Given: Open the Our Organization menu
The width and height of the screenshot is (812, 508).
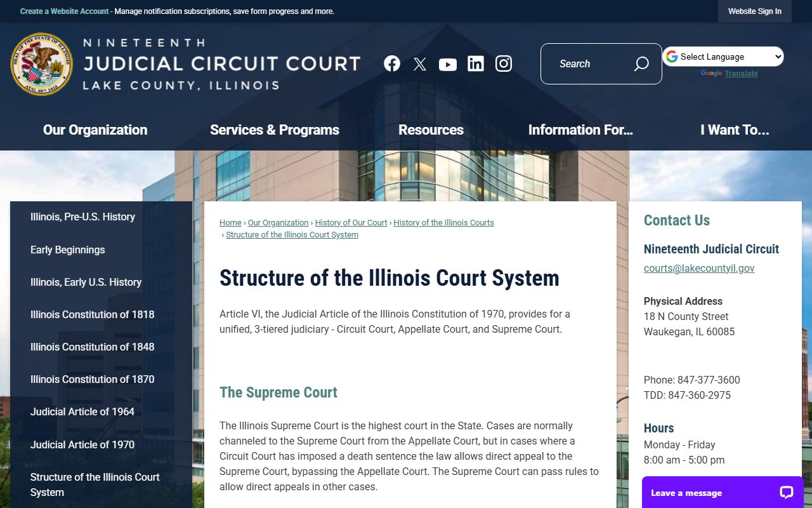Looking at the screenshot, I should click(x=95, y=130).
